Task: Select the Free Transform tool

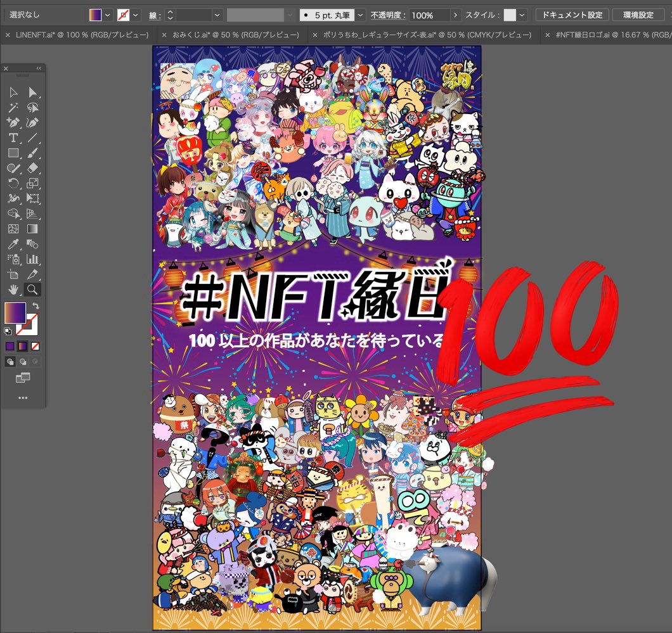Action: [x=32, y=198]
